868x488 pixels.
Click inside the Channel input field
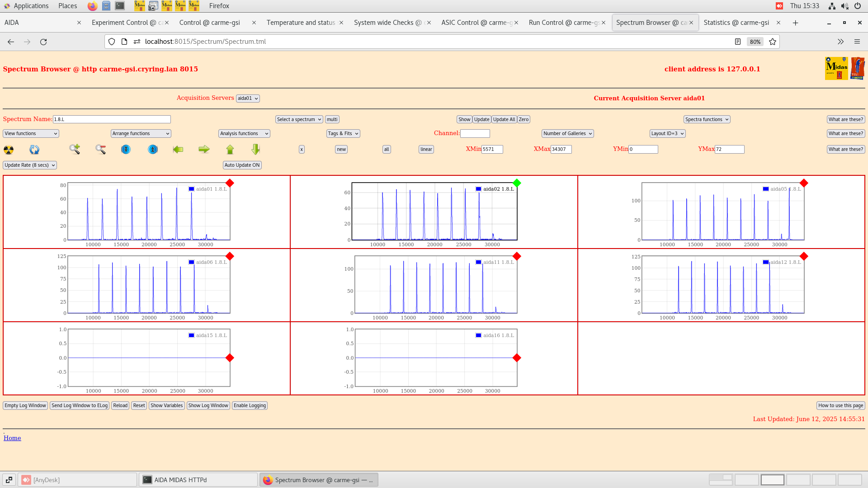(475, 133)
